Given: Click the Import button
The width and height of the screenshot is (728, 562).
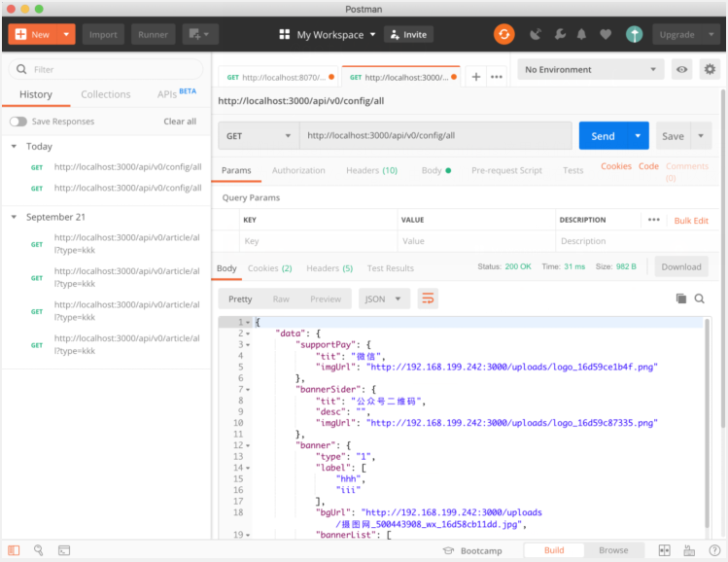Looking at the screenshot, I should coord(103,34).
